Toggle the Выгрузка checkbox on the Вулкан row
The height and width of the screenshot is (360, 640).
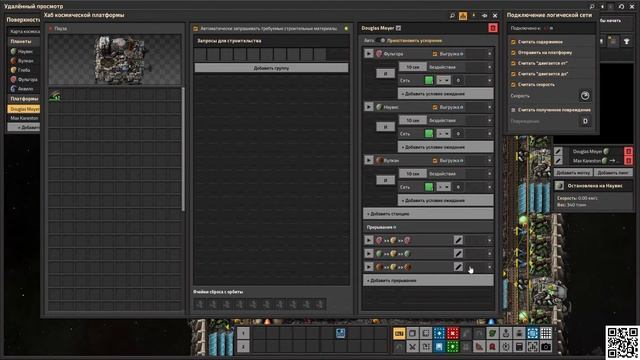435,160
